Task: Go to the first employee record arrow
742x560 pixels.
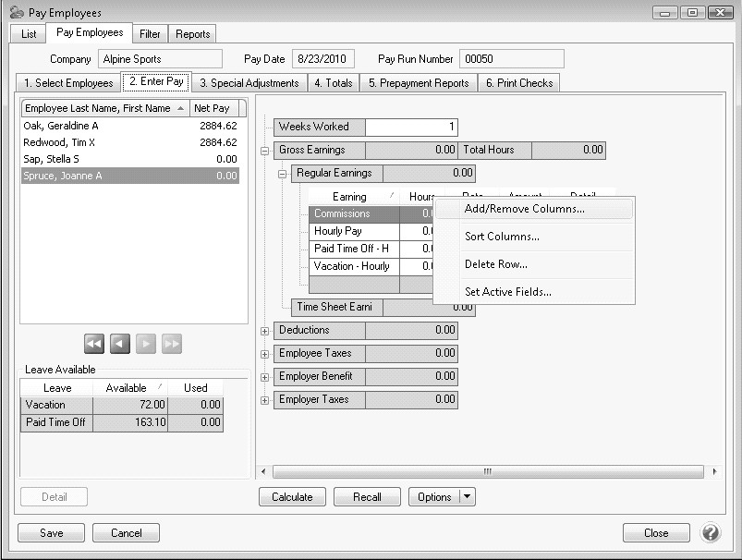Action: (x=93, y=344)
